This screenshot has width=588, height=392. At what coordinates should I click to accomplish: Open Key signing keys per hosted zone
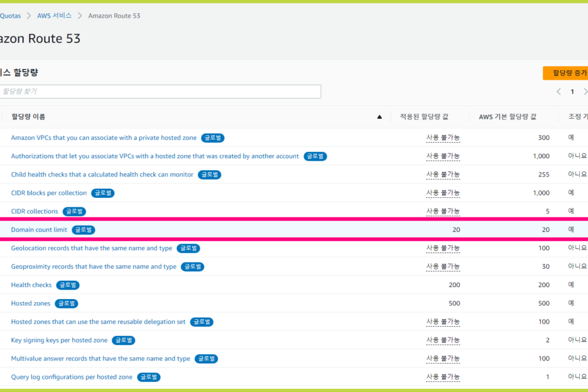tap(59, 340)
